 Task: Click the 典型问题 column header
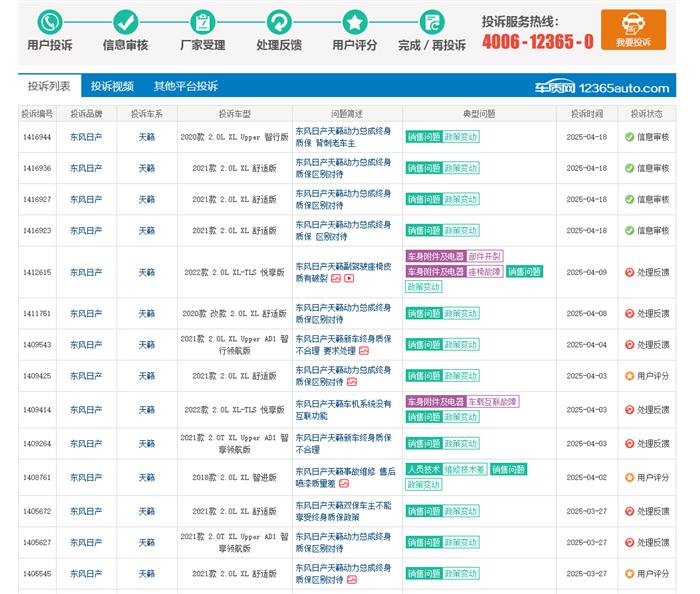[x=479, y=114]
